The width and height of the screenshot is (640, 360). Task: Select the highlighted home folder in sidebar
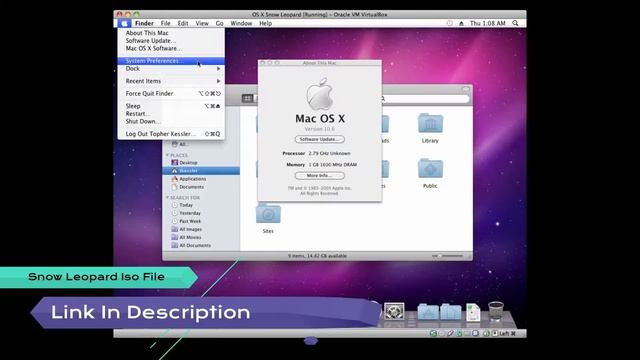point(201,171)
